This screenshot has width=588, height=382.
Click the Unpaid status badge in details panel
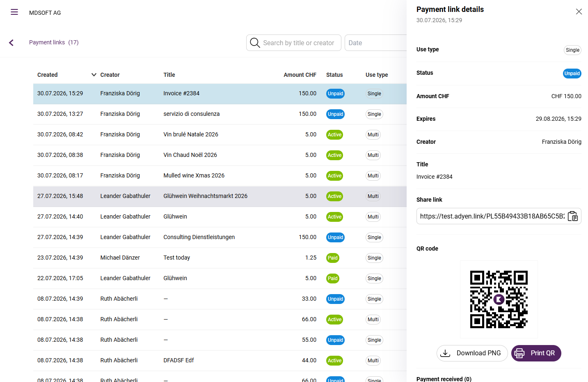(x=572, y=74)
